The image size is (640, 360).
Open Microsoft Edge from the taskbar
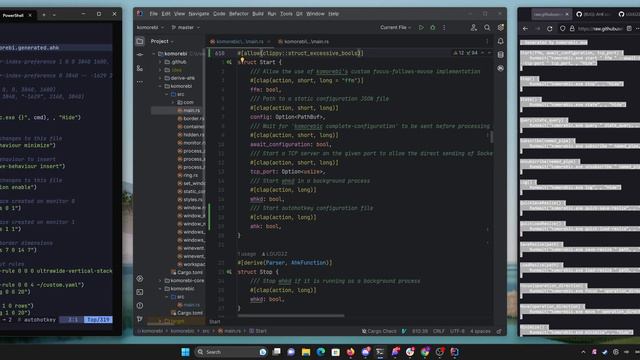click(321, 352)
